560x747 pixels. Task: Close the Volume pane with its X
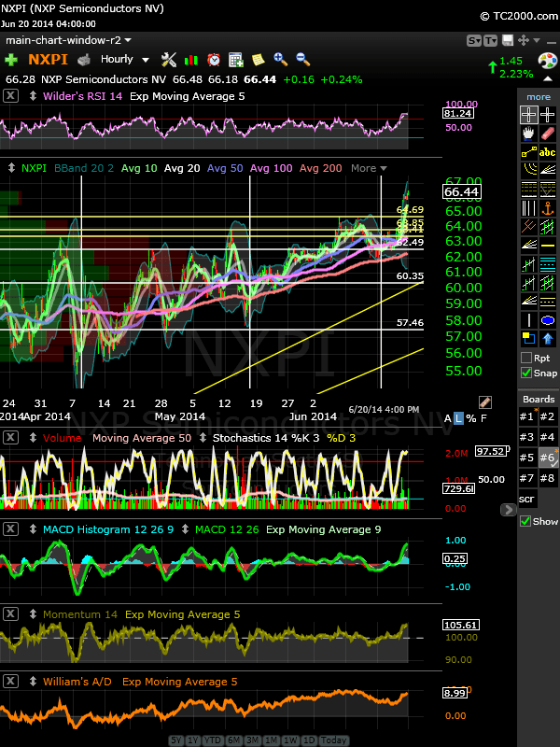tap(11, 438)
